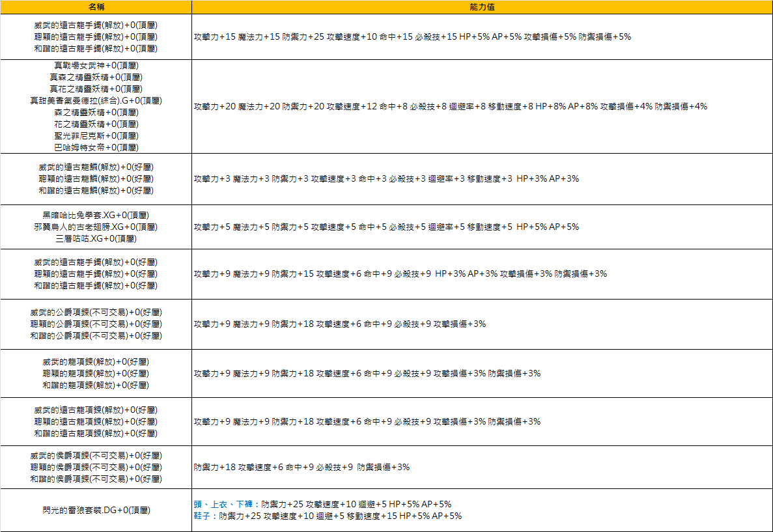Click the 名稱 column header
Viewport: 773px width, 532px height.
[x=96, y=7]
